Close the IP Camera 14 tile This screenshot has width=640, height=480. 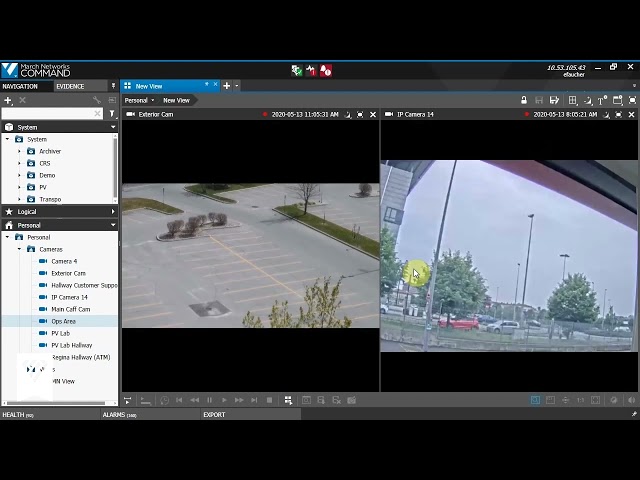point(631,115)
